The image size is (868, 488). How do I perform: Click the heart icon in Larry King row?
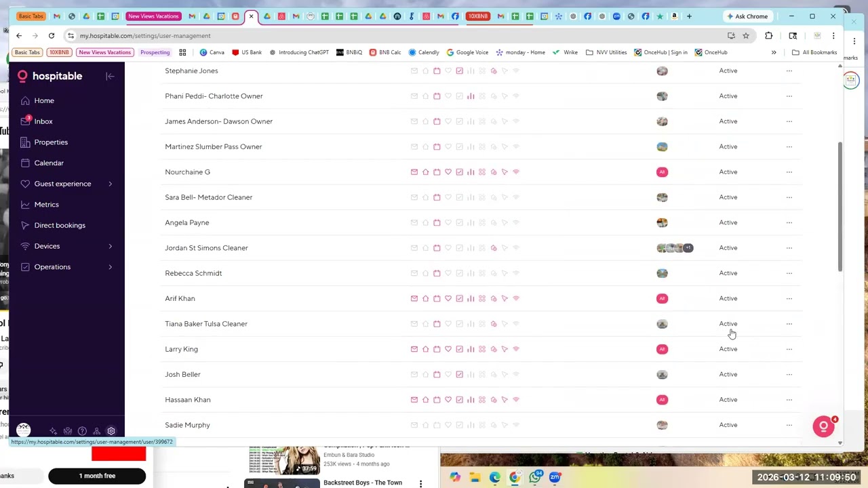pyautogui.click(x=448, y=349)
